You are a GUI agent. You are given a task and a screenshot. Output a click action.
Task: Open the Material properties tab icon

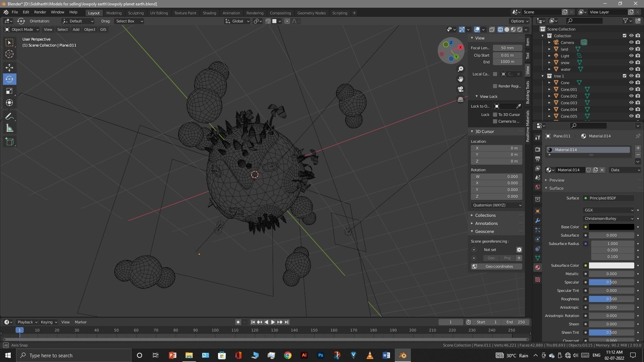[x=538, y=267]
